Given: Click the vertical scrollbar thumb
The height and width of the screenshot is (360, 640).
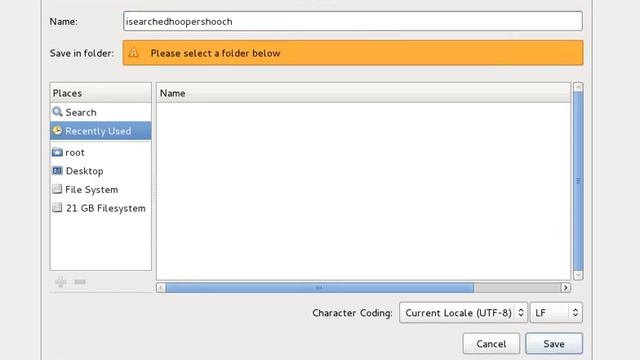Looking at the screenshot, I should 578,181.
